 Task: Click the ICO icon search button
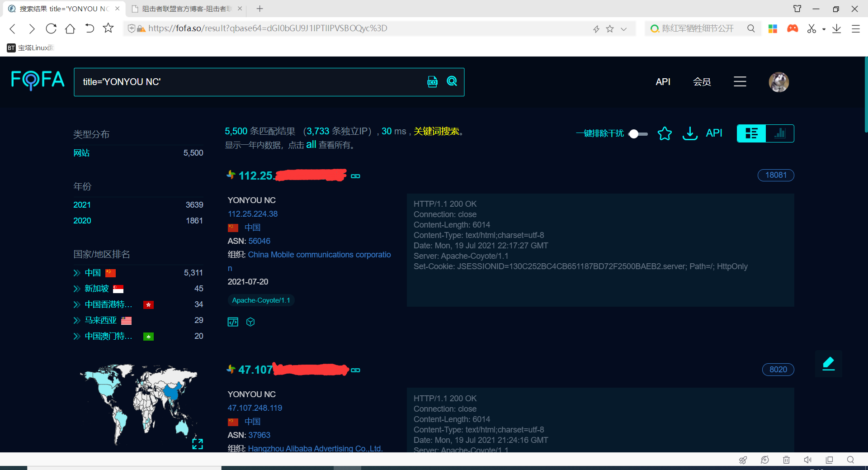tap(432, 81)
